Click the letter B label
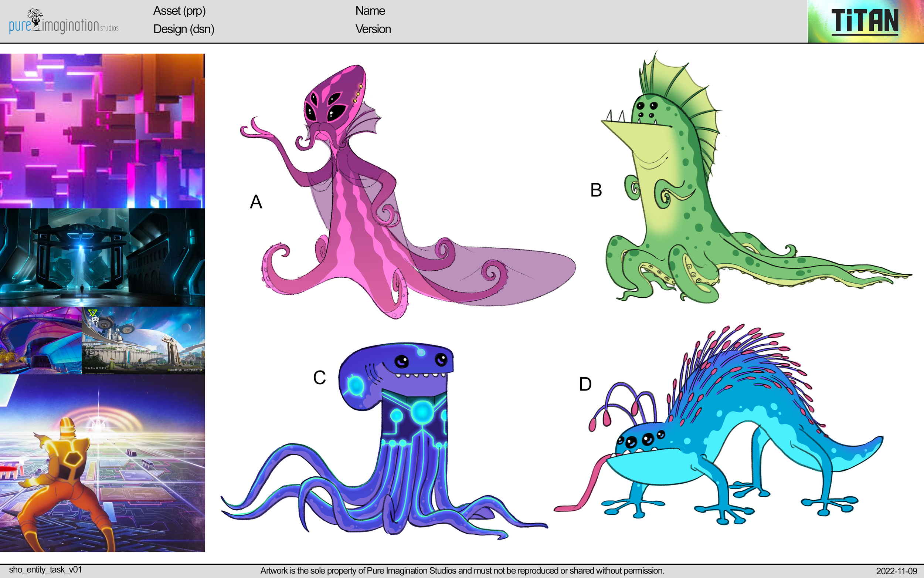The height and width of the screenshot is (578, 924). pos(596,190)
